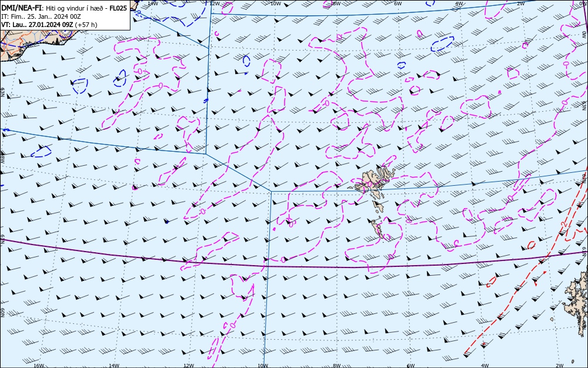Select the 'FL025' flight level label
Image resolution: width=588 pixels, height=368 pixels.
119,8
